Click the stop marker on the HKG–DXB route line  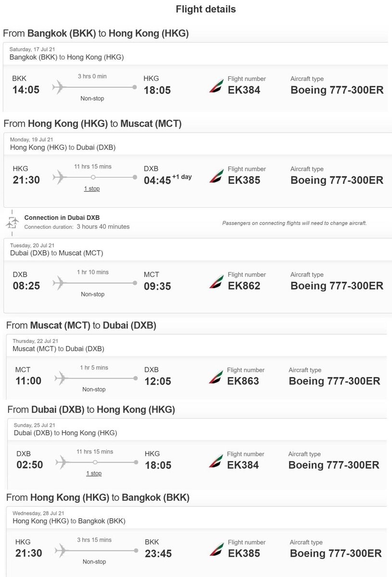93,177
